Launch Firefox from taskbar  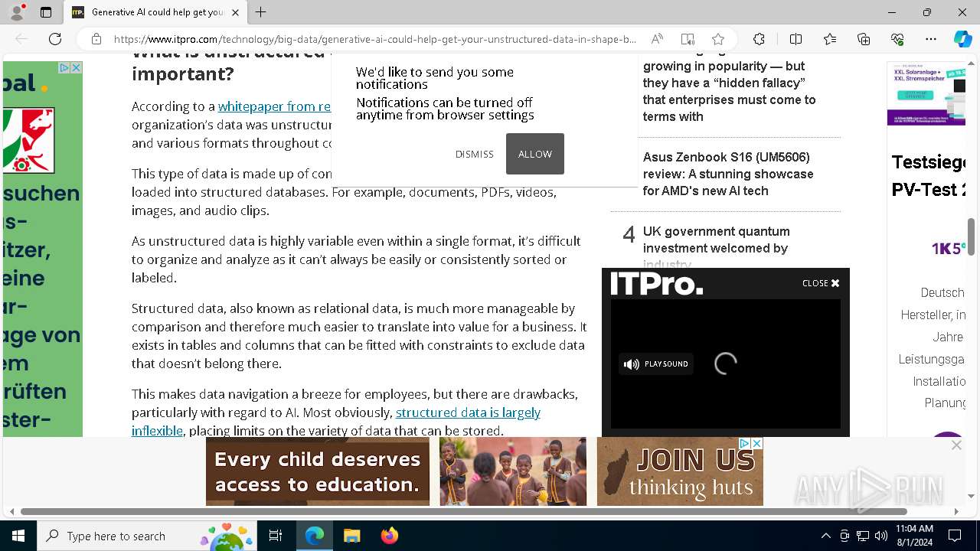(x=390, y=536)
